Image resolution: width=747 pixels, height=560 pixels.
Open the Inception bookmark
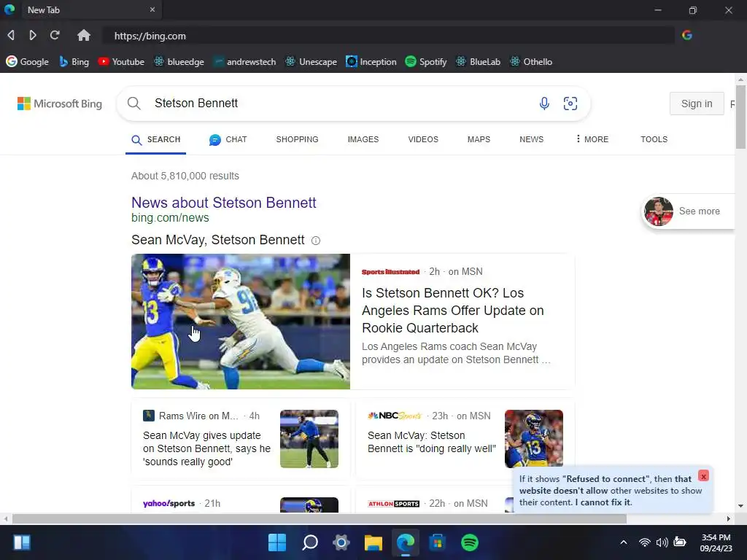tap(371, 61)
